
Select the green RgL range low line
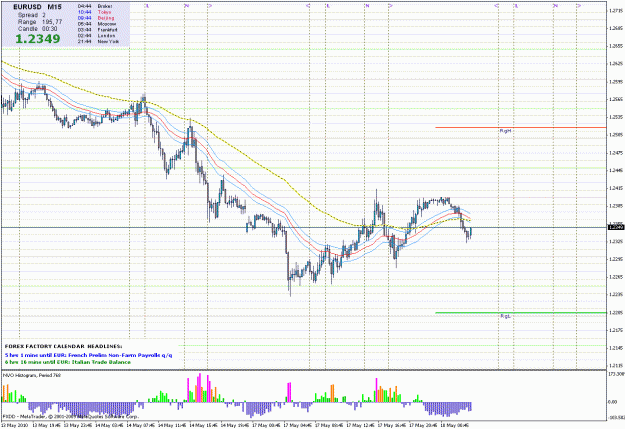coord(521,313)
